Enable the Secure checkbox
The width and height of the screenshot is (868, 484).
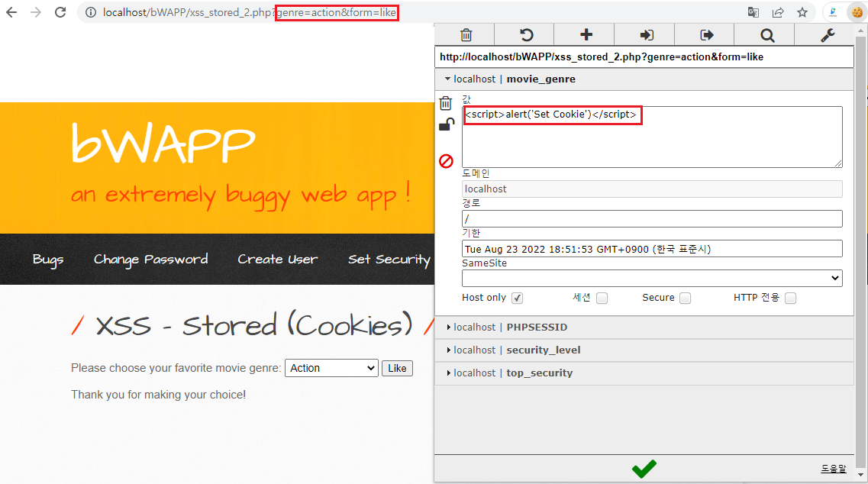pos(686,298)
